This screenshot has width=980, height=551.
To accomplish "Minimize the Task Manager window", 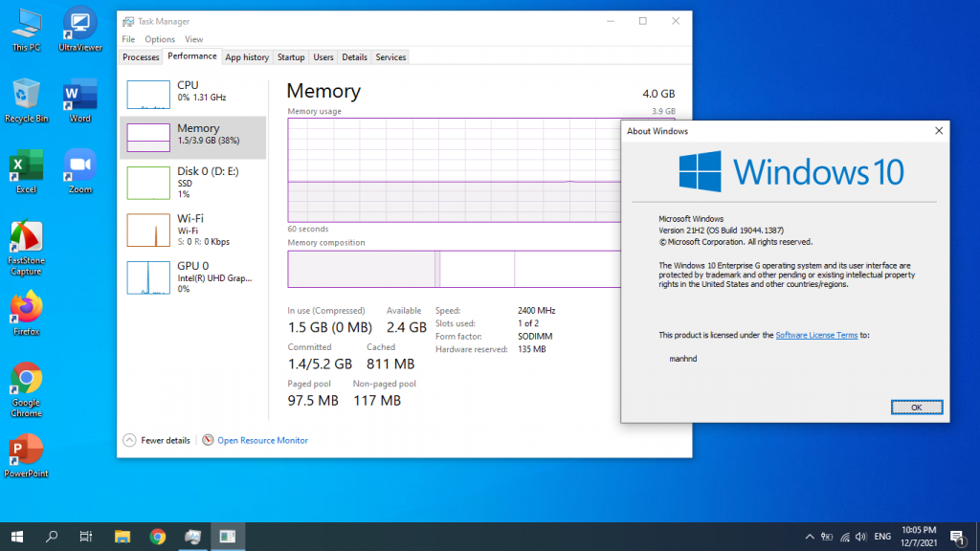I will click(611, 21).
